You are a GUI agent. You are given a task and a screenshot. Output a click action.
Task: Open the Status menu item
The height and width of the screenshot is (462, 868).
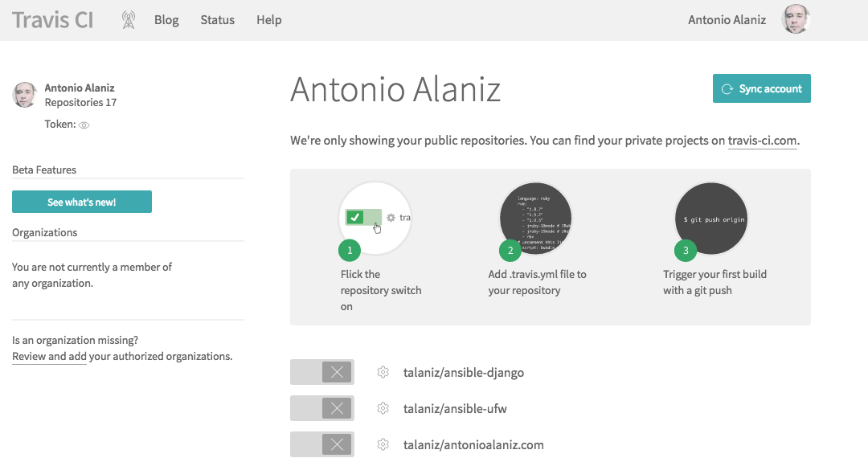(x=218, y=20)
